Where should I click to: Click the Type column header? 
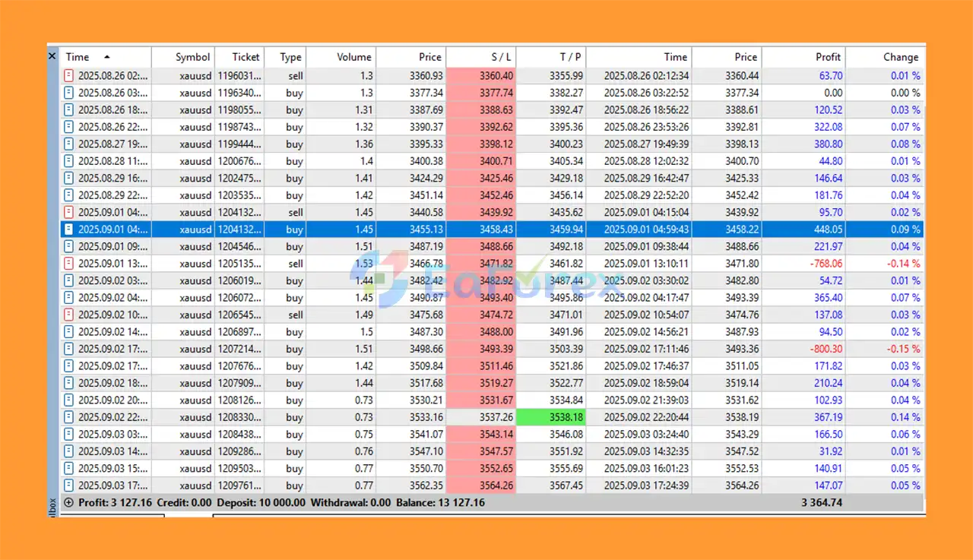click(289, 56)
